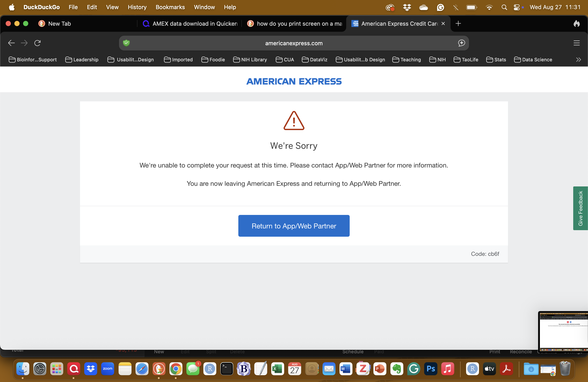Open a new tab with plus icon
The height and width of the screenshot is (382, 588).
click(458, 23)
